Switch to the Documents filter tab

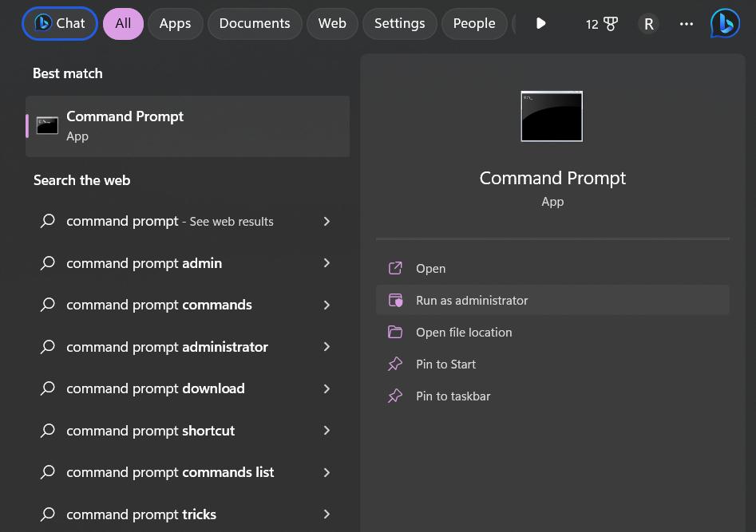pyautogui.click(x=255, y=23)
